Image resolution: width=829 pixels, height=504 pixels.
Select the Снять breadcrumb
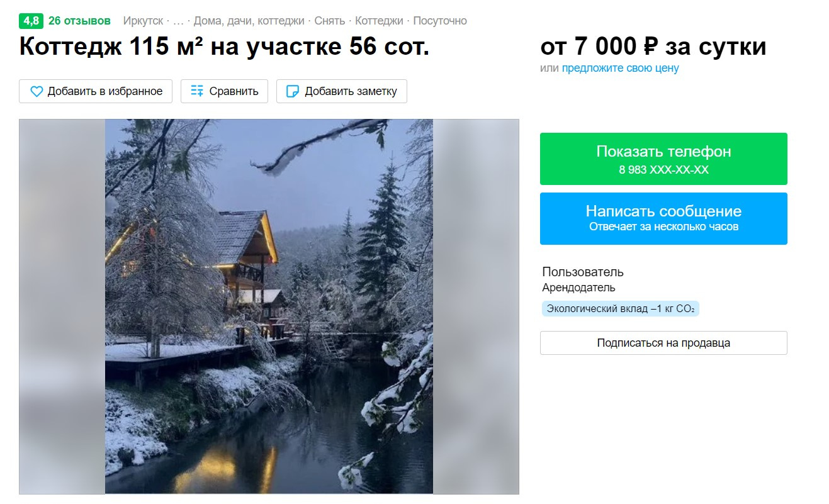pos(330,21)
